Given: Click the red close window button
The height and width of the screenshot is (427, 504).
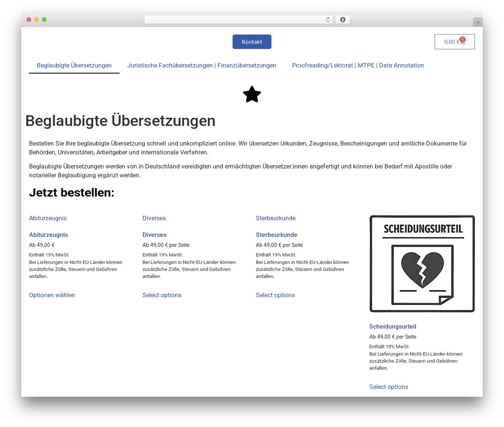Looking at the screenshot, I should (x=29, y=20).
